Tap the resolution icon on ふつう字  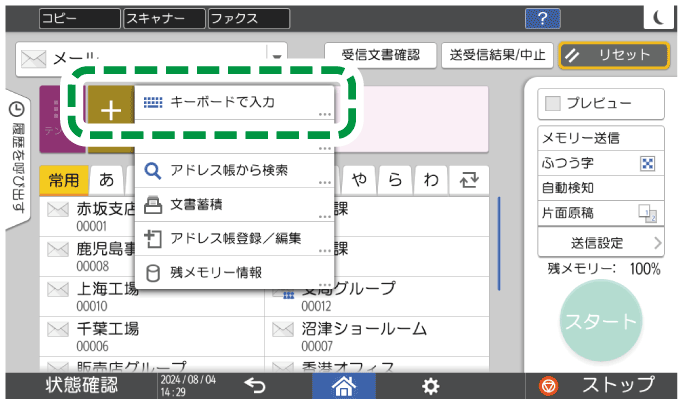coord(647,163)
